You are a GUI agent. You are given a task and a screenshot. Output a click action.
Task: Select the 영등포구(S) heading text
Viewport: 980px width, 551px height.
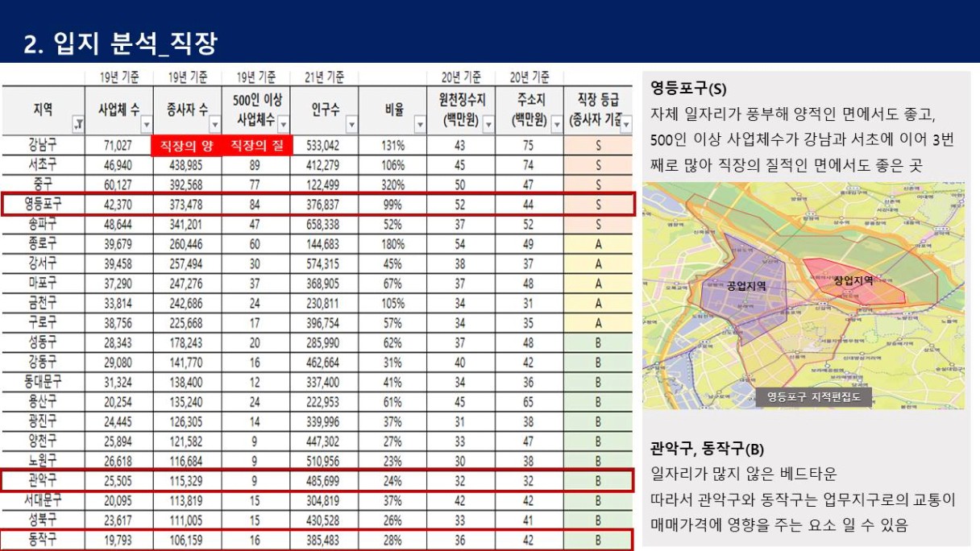tap(688, 89)
